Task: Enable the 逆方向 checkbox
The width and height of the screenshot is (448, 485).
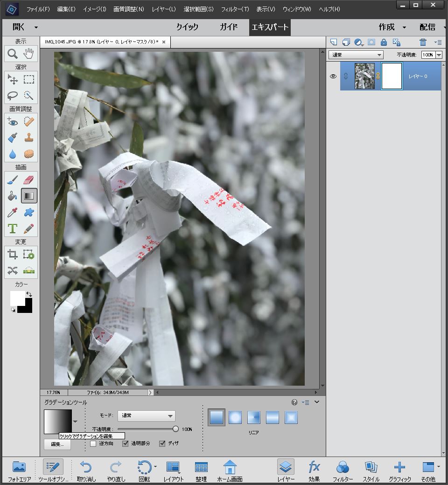Action: pos(93,443)
